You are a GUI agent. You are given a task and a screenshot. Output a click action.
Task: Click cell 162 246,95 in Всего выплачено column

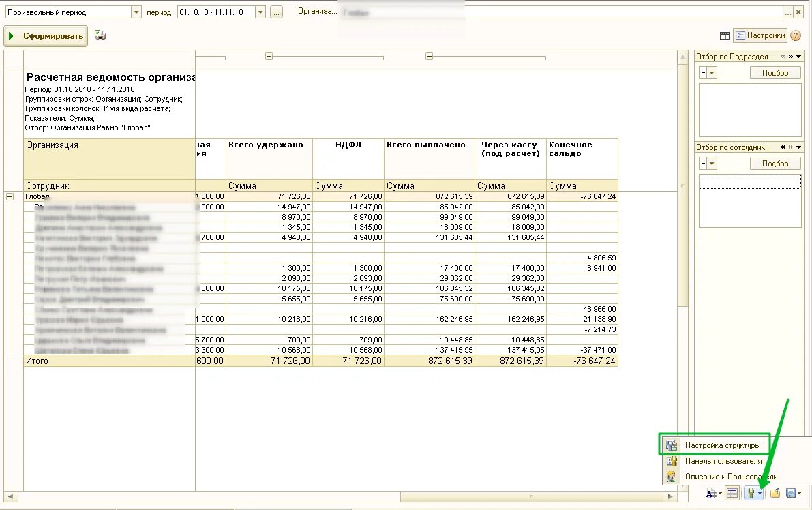tap(430, 320)
